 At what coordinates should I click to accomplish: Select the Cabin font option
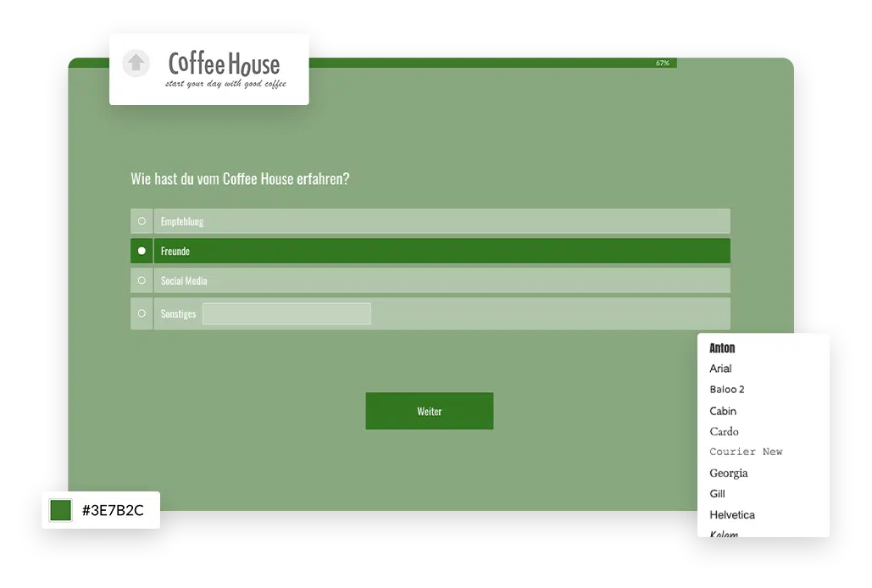(x=723, y=411)
